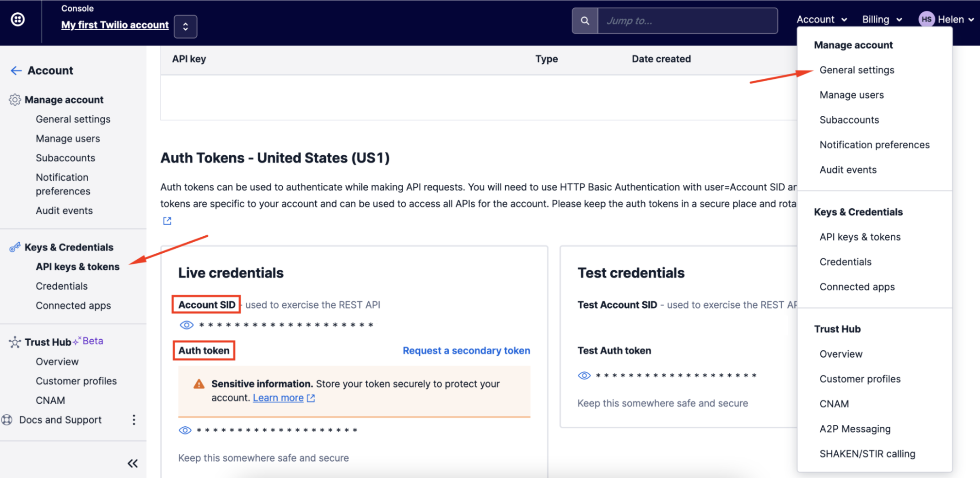The height and width of the screenshot is (478, 980).
Task: Click the Manage account sidebar heading
Action: click(64, 100)
